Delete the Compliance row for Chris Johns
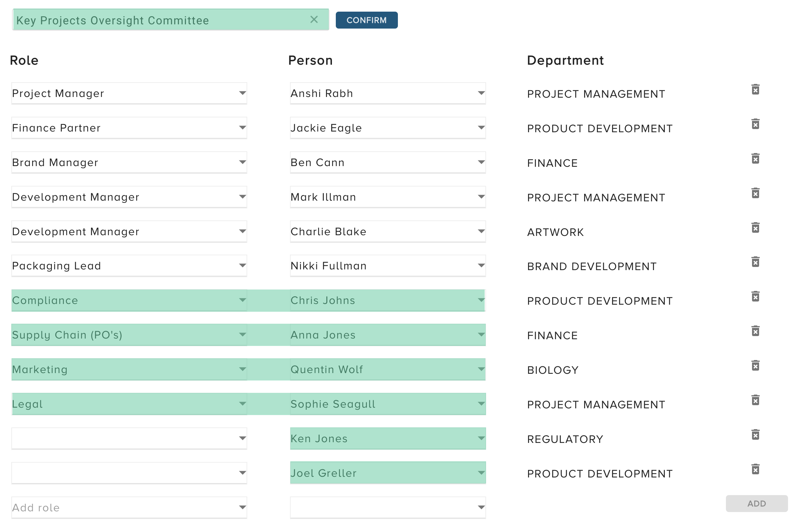This screenshot has height=530, width=812. [x=755, y=297]
